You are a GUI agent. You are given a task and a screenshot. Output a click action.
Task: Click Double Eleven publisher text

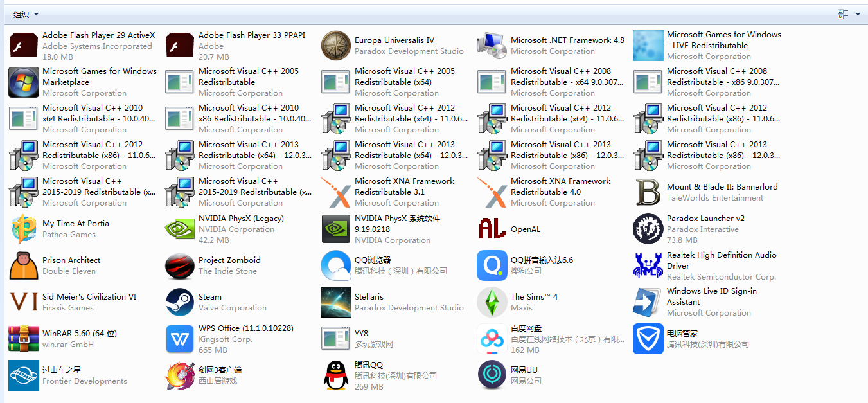[69, 271]
